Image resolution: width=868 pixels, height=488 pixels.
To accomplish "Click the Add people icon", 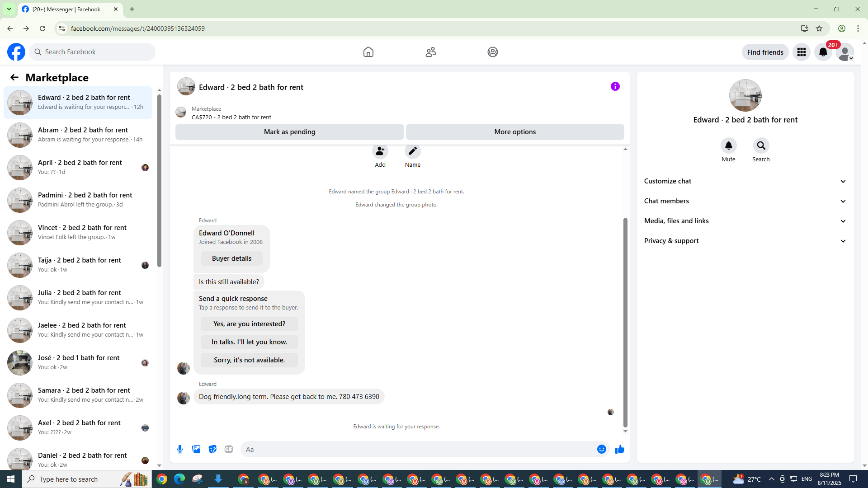I will coord(380,151).
